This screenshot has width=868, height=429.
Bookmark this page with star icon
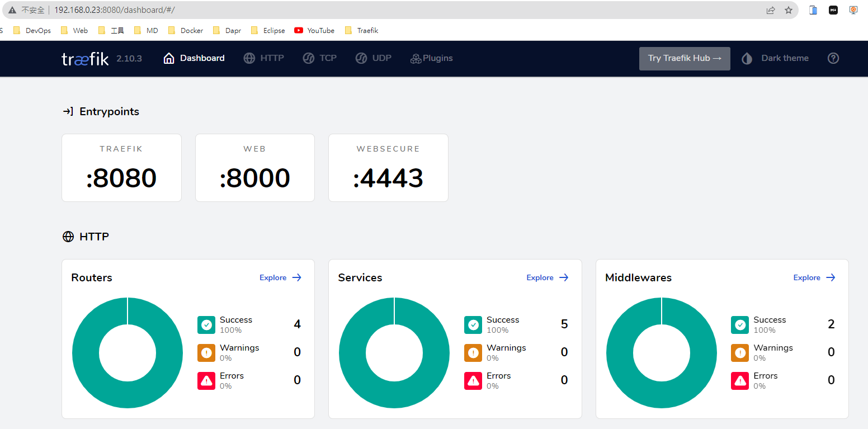pyautogui.click(x=789, y=10)
